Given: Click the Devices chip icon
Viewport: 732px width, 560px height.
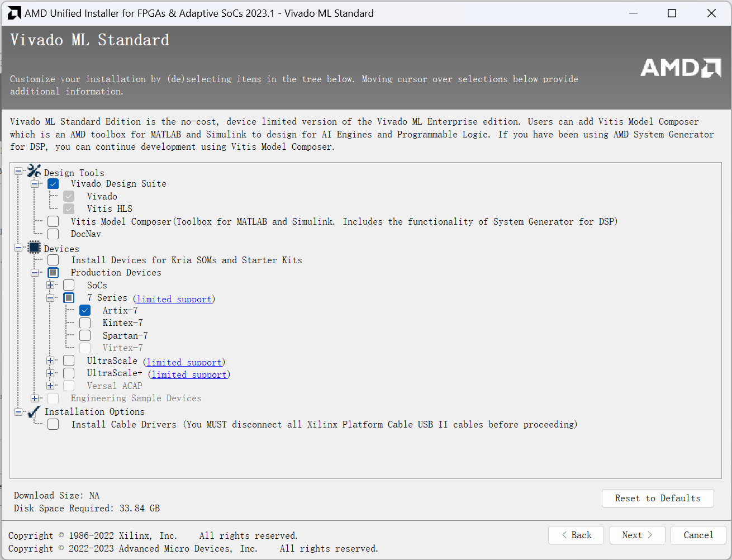Looking at the screenshot, I should coord(34,248).
